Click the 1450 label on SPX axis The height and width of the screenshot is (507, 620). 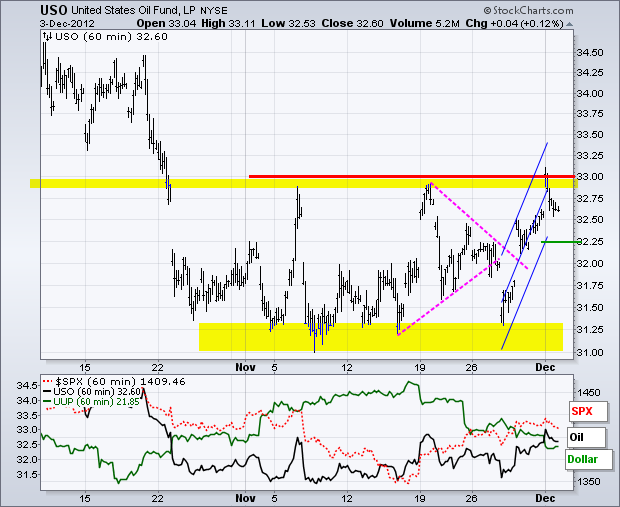point(589,393)
